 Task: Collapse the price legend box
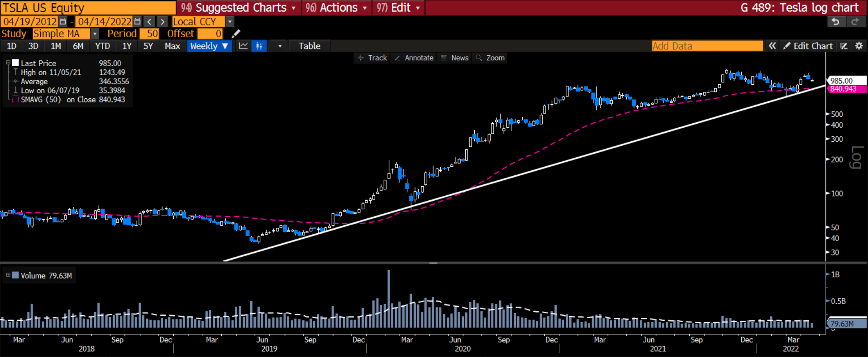pyautogui.click(x=8, y=63)
